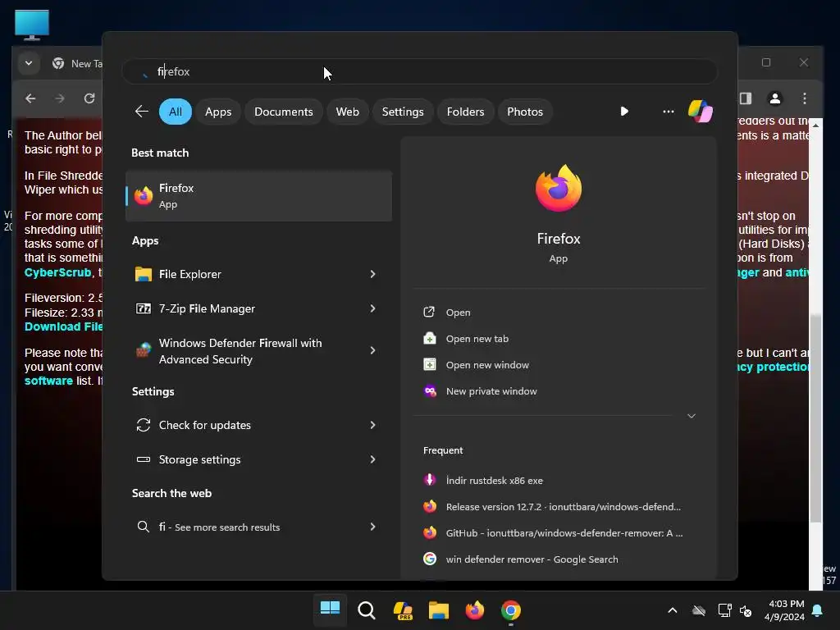Open File Explorer from the taskbar
Viewport: 840px width, 630px height.
[439, 610]
